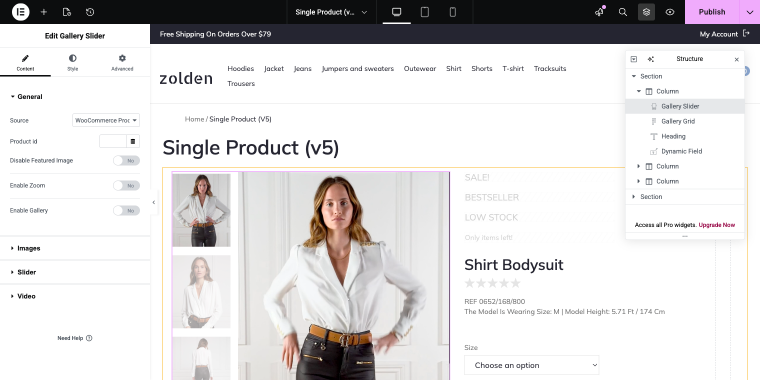Select the second gallery thumbnail

click(201, 292)
